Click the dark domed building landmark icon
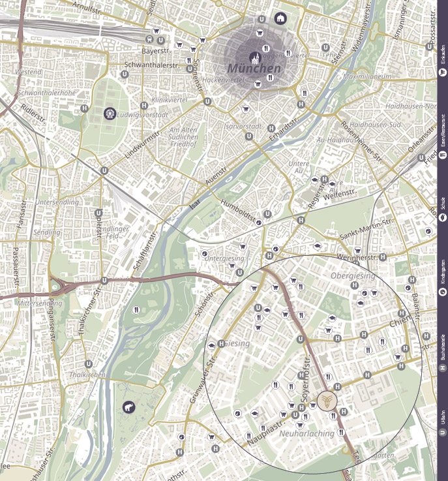This screenshot has height=481, width=448. [x=280, y=18]
